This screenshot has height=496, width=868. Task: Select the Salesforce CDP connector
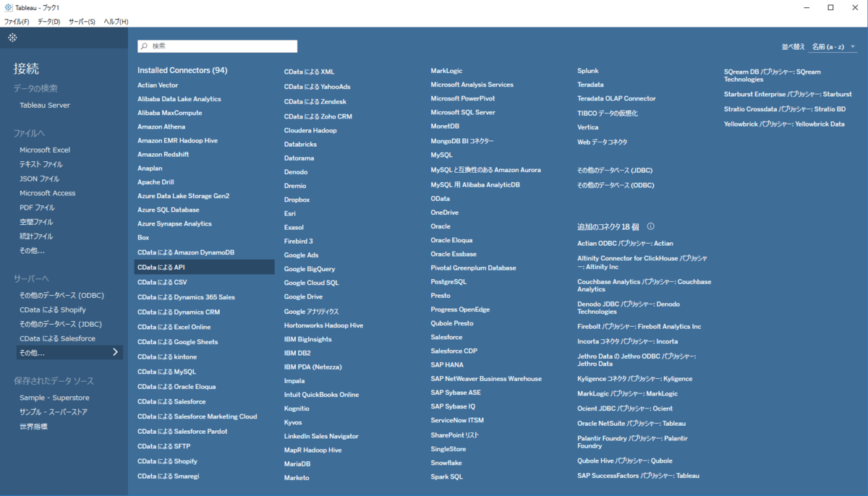[454, 351]
